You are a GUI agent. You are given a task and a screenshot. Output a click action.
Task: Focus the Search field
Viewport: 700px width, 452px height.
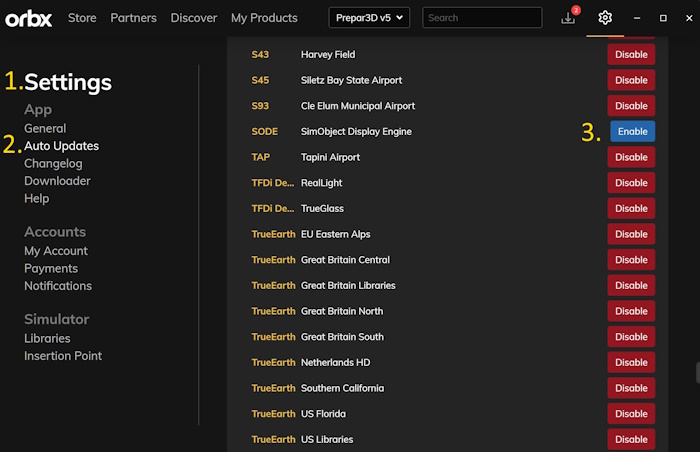coord(482,18)
